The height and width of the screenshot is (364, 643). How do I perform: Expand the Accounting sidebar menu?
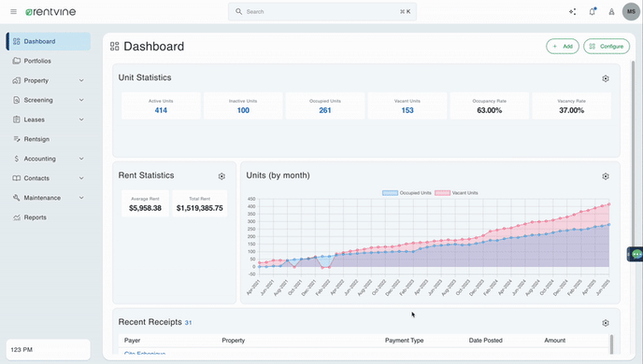(x=49, y=159)
